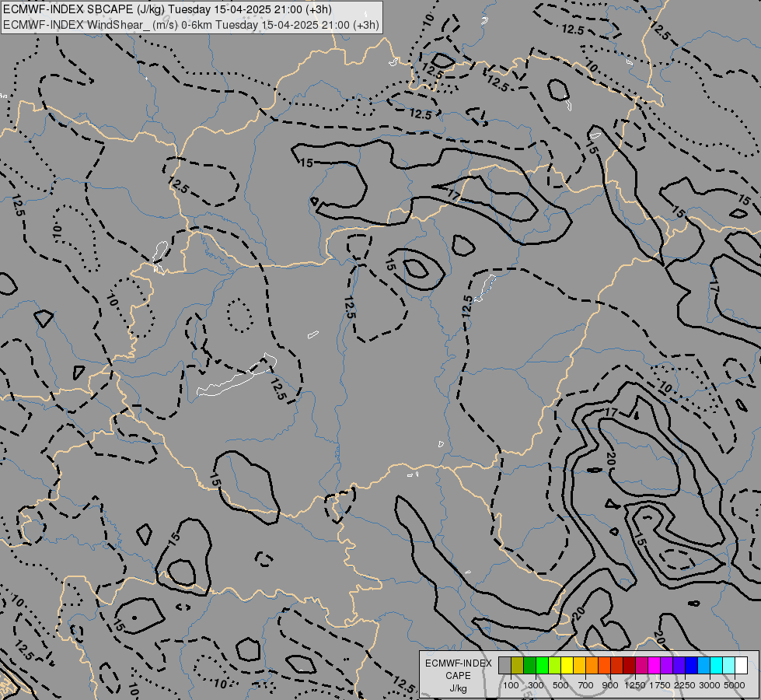
Task: Select the white legend swatch
Action: pyautogui.click(x=741, y=666)
